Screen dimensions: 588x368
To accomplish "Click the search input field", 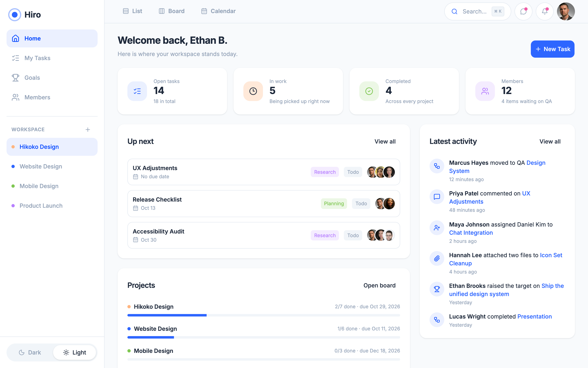I will 478,11.
